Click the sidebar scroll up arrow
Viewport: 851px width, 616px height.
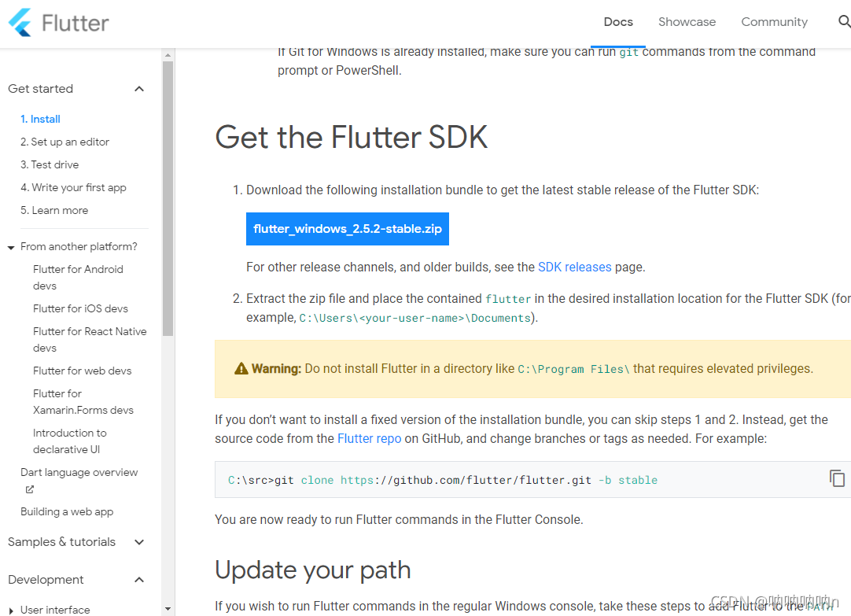click(x=168, y=55)
